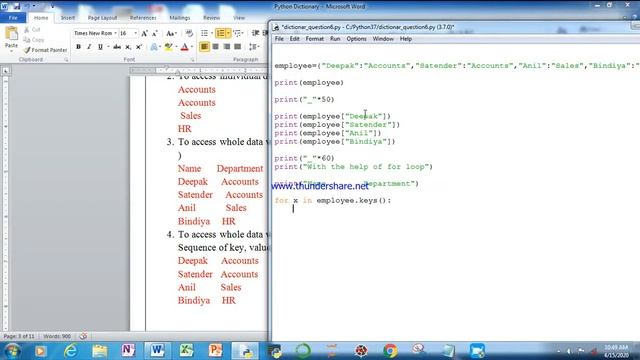Open PowerPoint from the taskbar
The image size is (640, 360).
215,351
